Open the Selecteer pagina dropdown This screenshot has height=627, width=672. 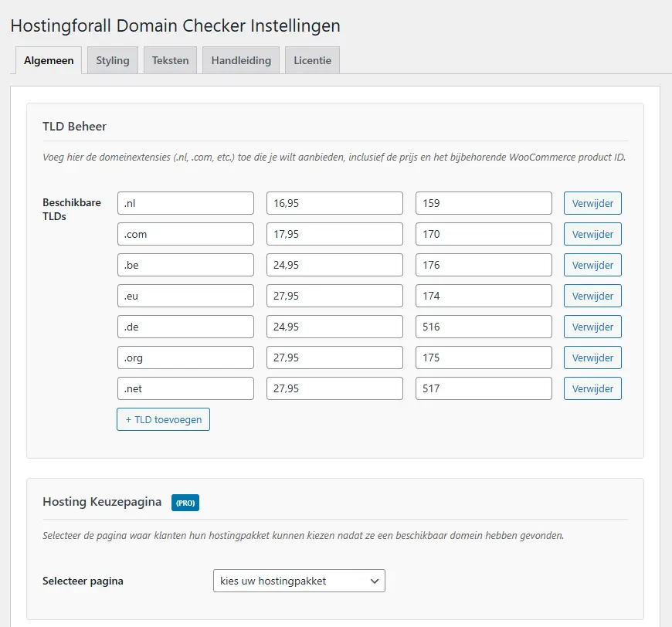[299, 581]
